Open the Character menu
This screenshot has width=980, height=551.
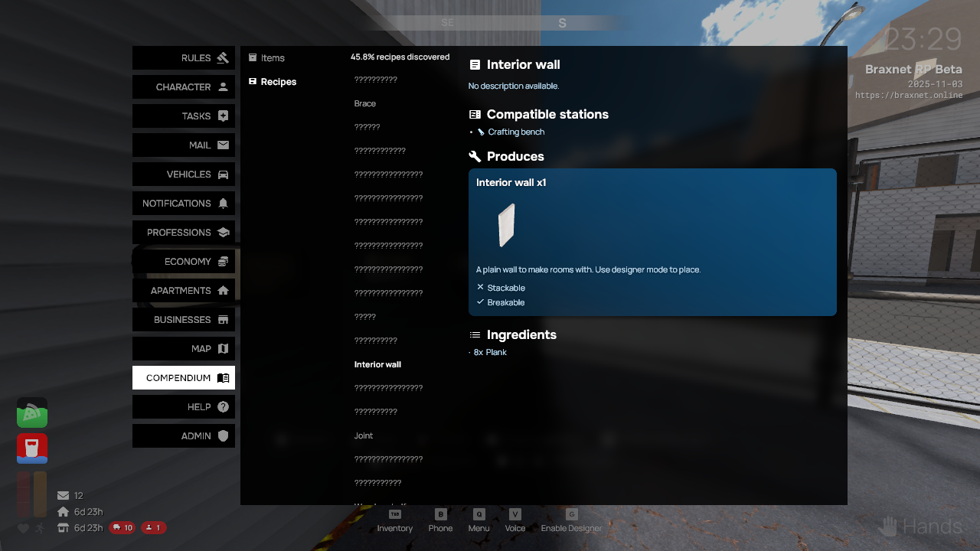184,87
